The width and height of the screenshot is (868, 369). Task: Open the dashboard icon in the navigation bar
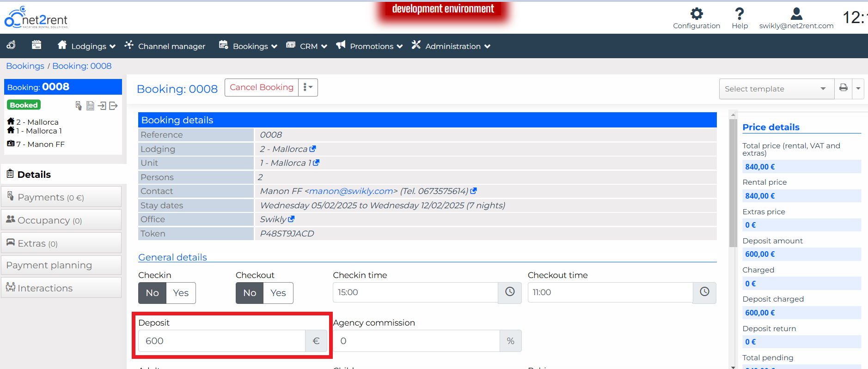[x=11, y=45]
